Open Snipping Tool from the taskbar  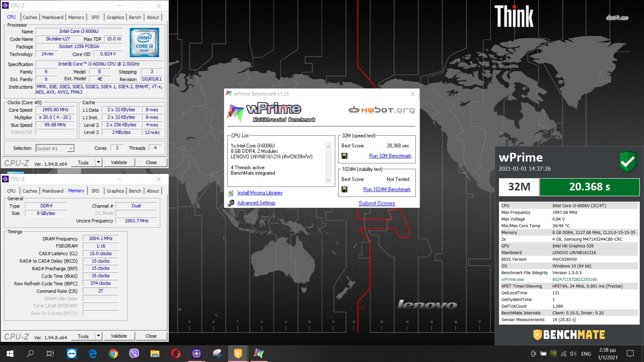pyautogui.click(x=217, y=354)
